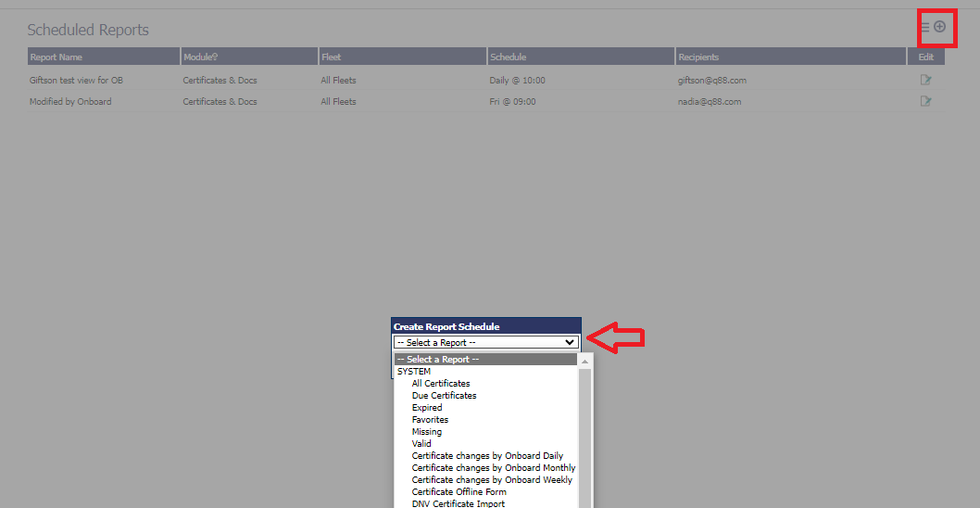Sort by Schedule column header
980x508 pixels.
tap(582, 57)
